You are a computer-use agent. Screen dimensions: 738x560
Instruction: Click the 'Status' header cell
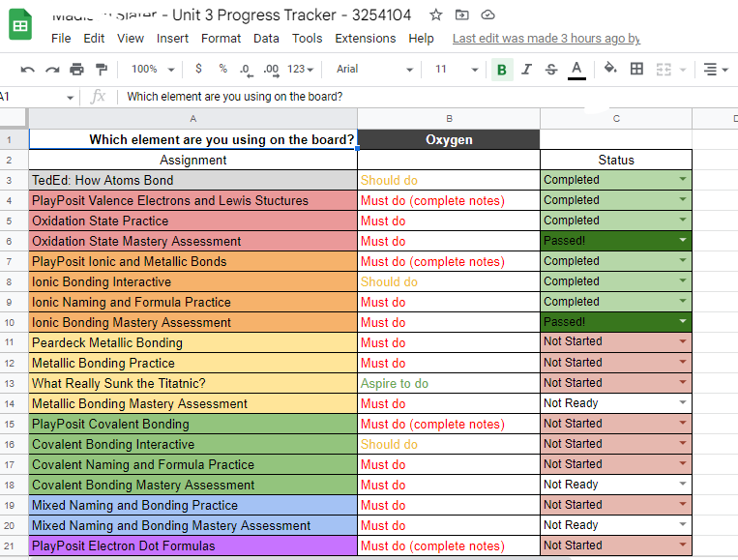[x=616, y=160]
